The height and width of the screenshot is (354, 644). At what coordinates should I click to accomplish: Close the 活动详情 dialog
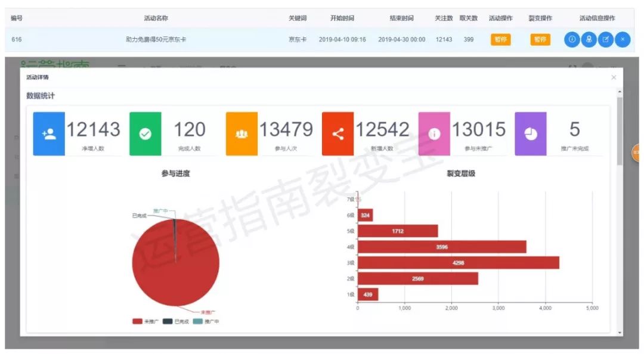point(614,77)
